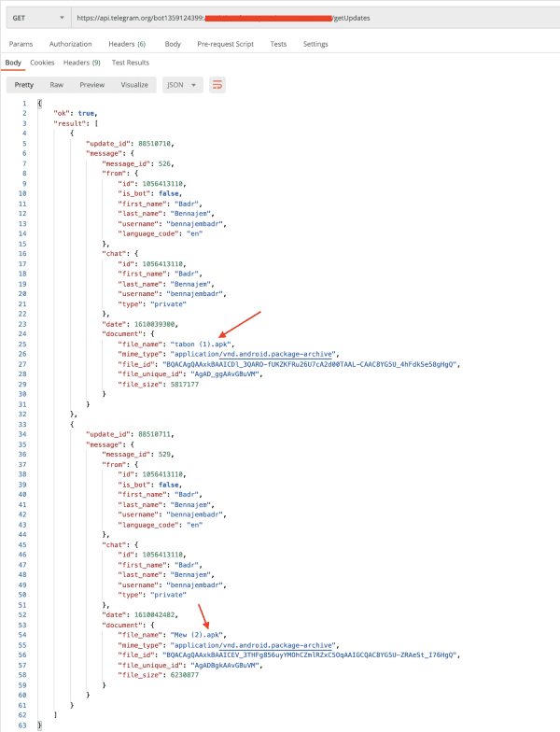Click file_unique_id "AgAD_ggAAvGBuVM"

tap(224, 373)
